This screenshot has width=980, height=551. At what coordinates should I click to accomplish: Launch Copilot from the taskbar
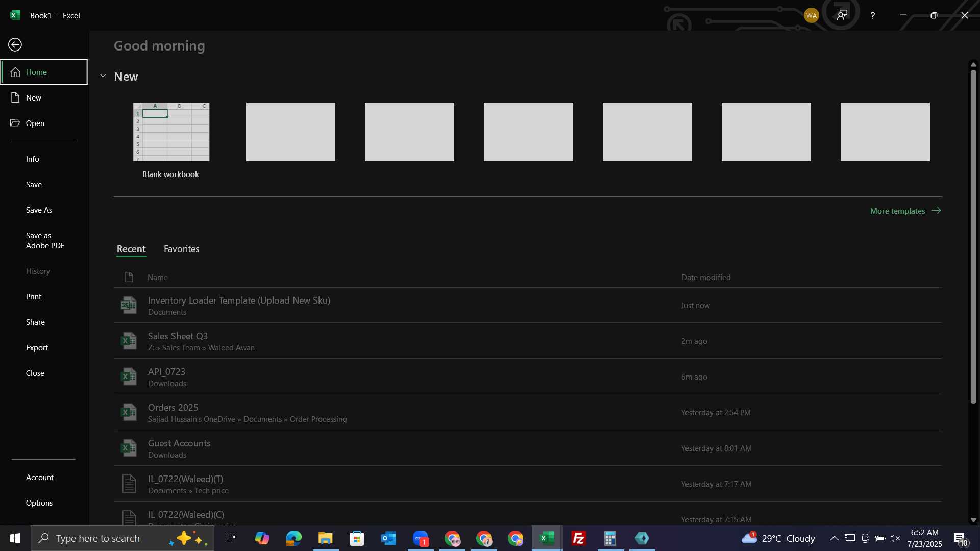pyautogui.click(x=262, y=538)
